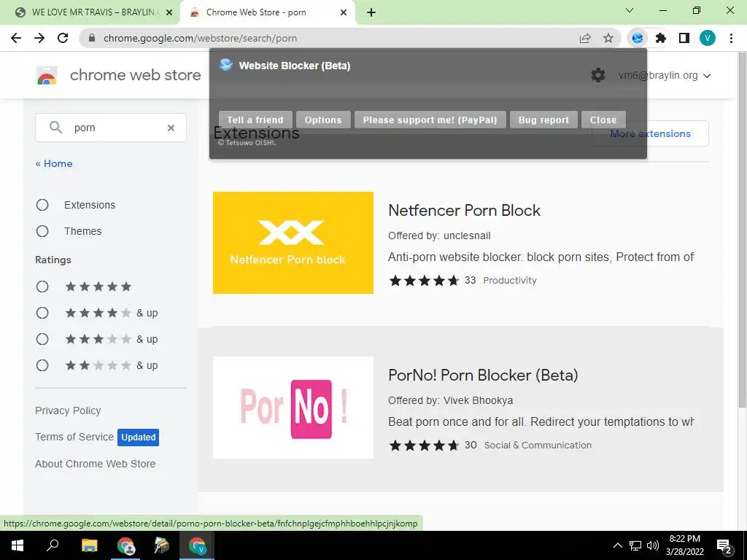Screen dimensions: 747x560
Task: Click Please support me! (PayPal) button
Action: coord(430,120)
